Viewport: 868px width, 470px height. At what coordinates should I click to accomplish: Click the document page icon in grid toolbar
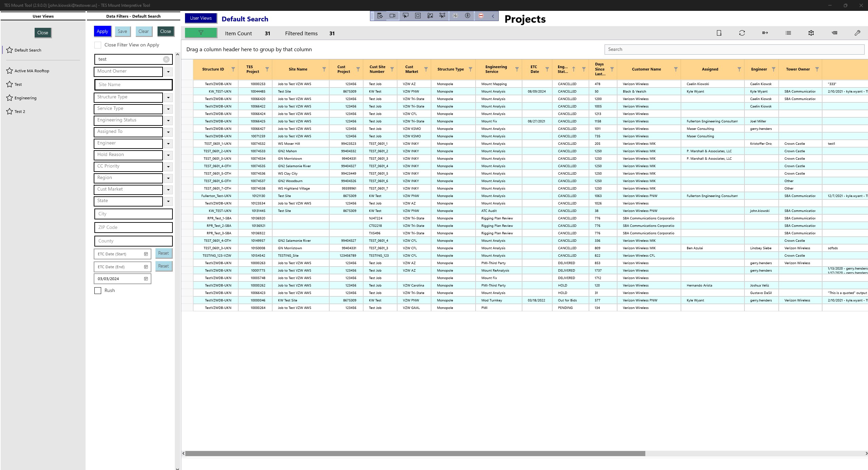tap(719, 33)
